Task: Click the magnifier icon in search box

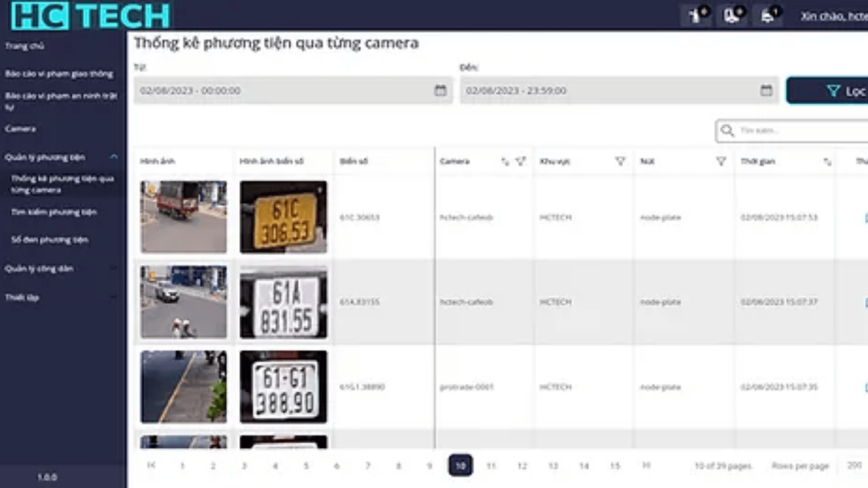Action: tap(727, 131)
